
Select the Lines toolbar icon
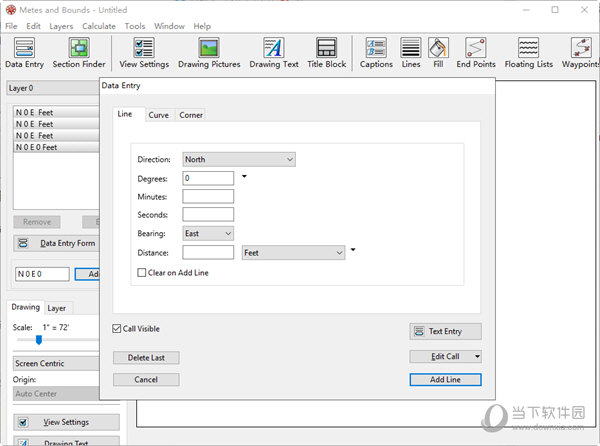click(411, 53)
